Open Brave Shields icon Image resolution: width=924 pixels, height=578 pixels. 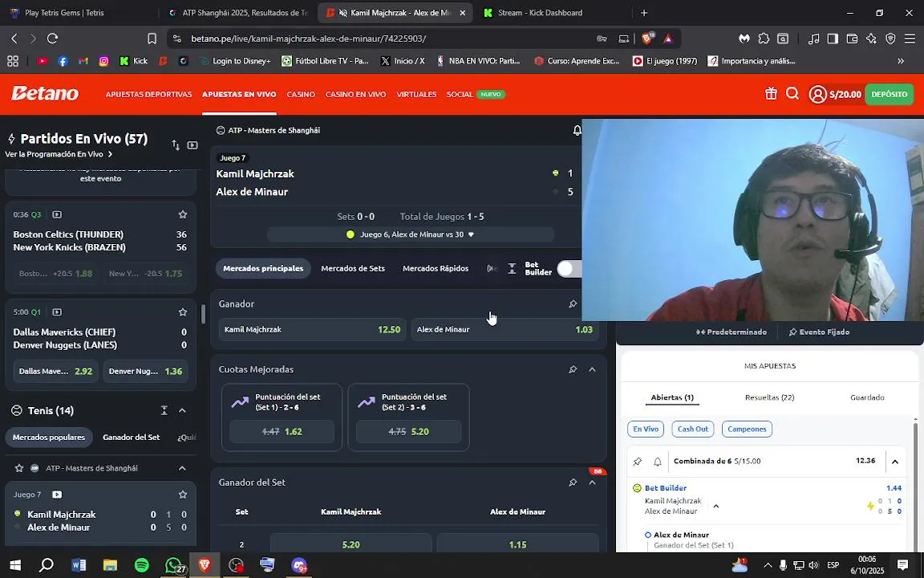click(x=647, y=39)
